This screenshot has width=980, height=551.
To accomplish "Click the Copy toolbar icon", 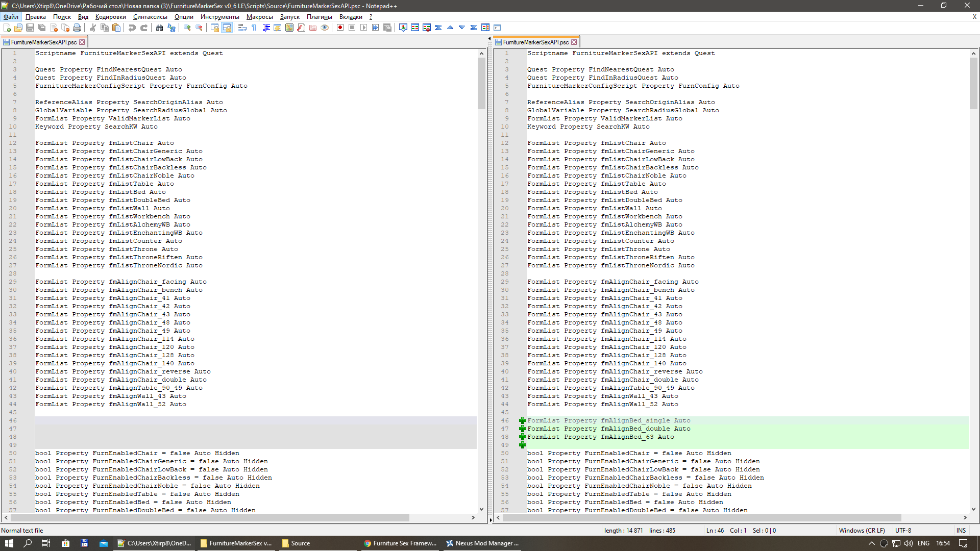I will click(105, 28).
